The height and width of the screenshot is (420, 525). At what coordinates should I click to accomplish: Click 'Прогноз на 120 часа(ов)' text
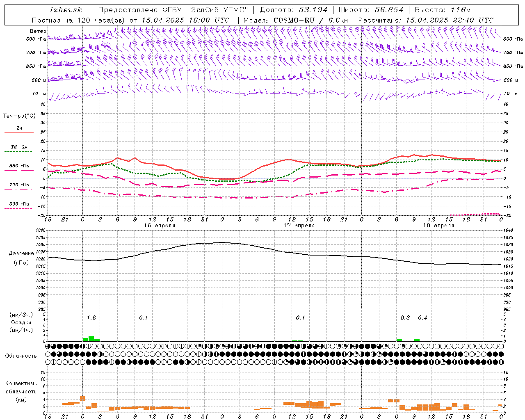point(79,20)
